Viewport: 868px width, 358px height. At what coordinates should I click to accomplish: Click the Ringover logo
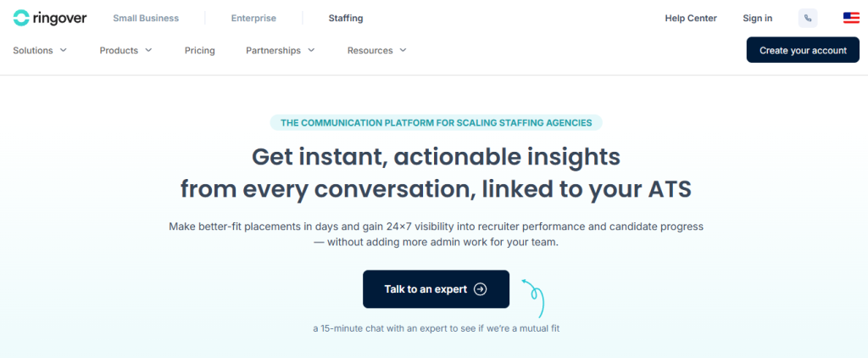coord(49,18)
